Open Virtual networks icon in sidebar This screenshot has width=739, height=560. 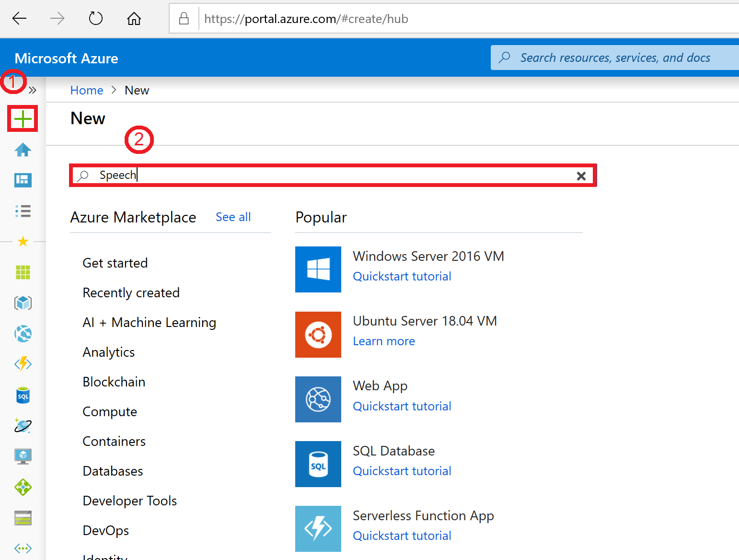(x=23, y=548)
